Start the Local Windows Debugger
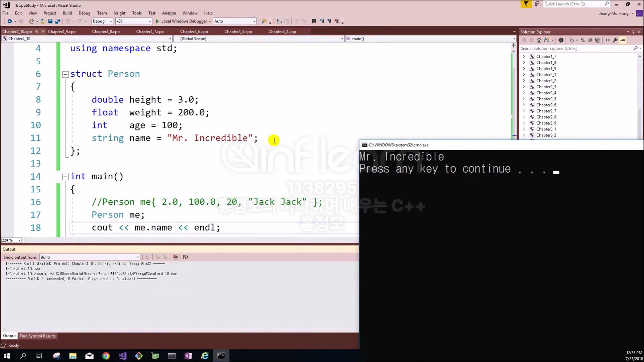Viewport: 644px width, 362px height. coord(181,21)
